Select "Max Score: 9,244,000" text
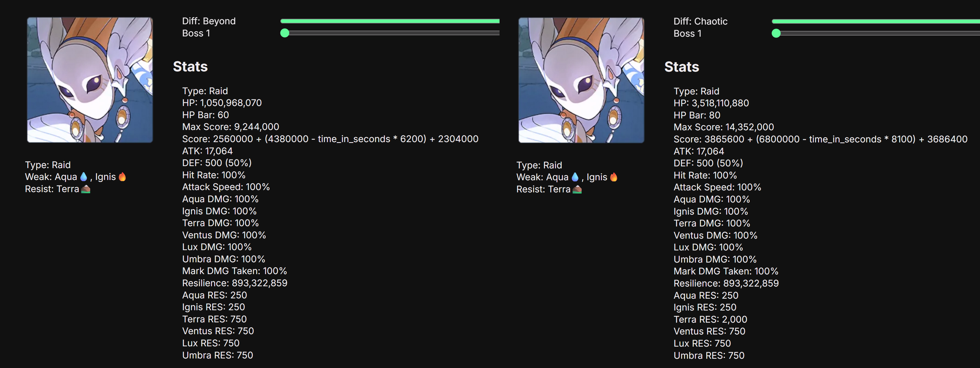The image size is (980, 368). [x=230, y=127]
